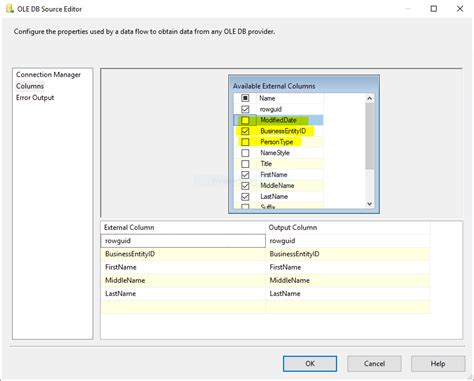Click the NameStyle column name
Viewport: 474px width, 381px height.
275,153
